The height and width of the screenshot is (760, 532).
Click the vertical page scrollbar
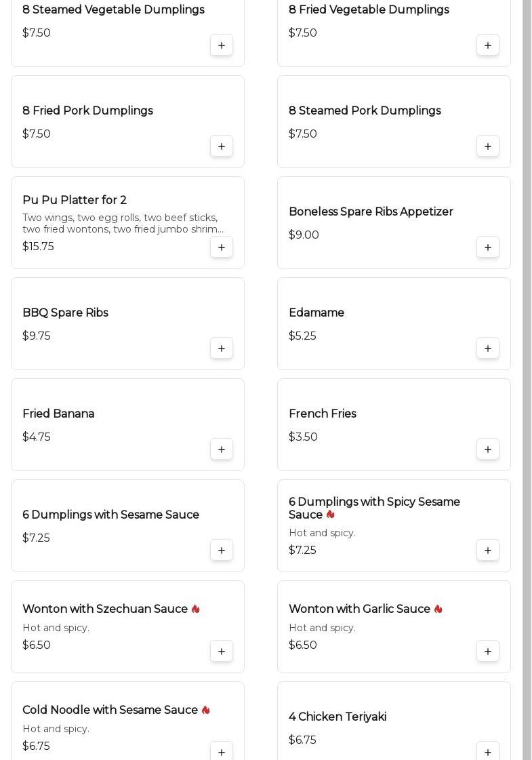(527, 380)
